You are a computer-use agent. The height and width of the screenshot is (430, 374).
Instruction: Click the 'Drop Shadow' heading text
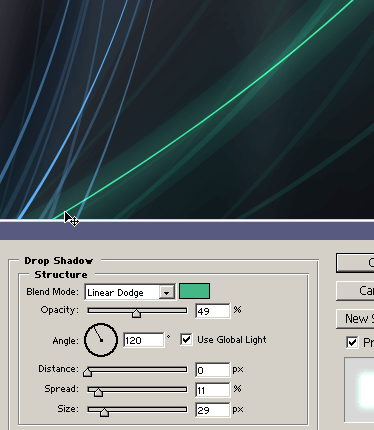coord(59,261)
